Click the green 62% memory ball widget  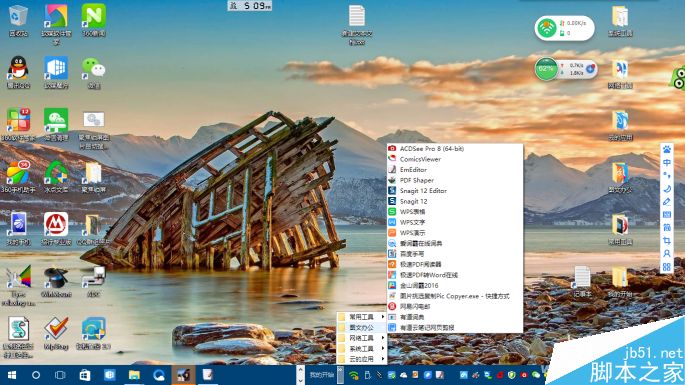(546, 69)
